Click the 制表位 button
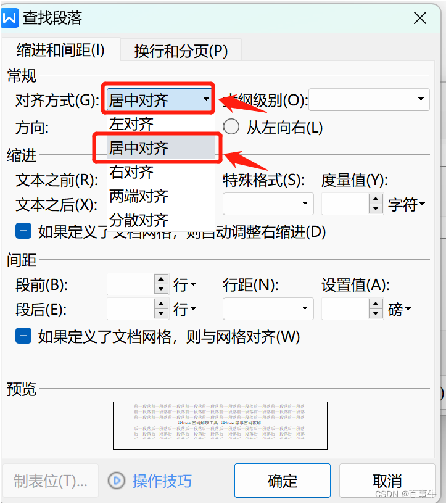446x504 pixels. tap(50, 481)
